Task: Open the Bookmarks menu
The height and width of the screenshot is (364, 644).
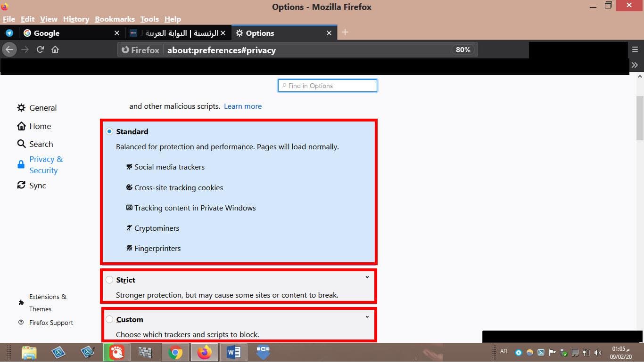Action: coord(115,19)
